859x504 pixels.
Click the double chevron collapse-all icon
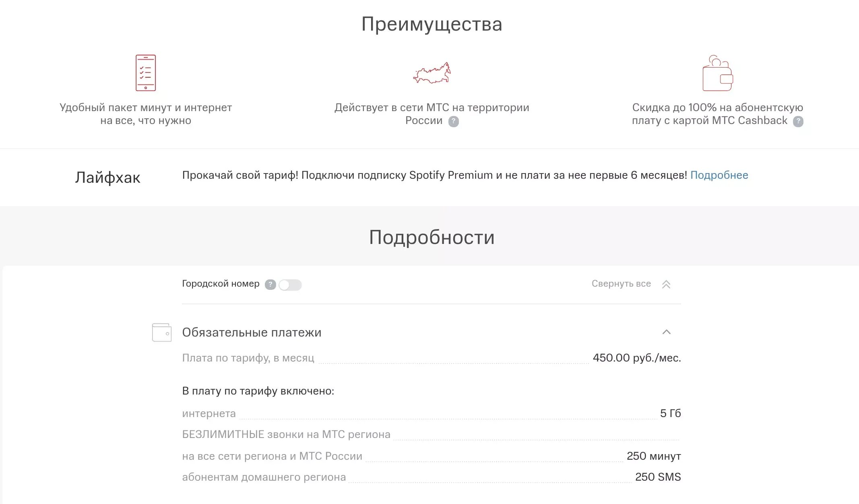click(666, 284)
